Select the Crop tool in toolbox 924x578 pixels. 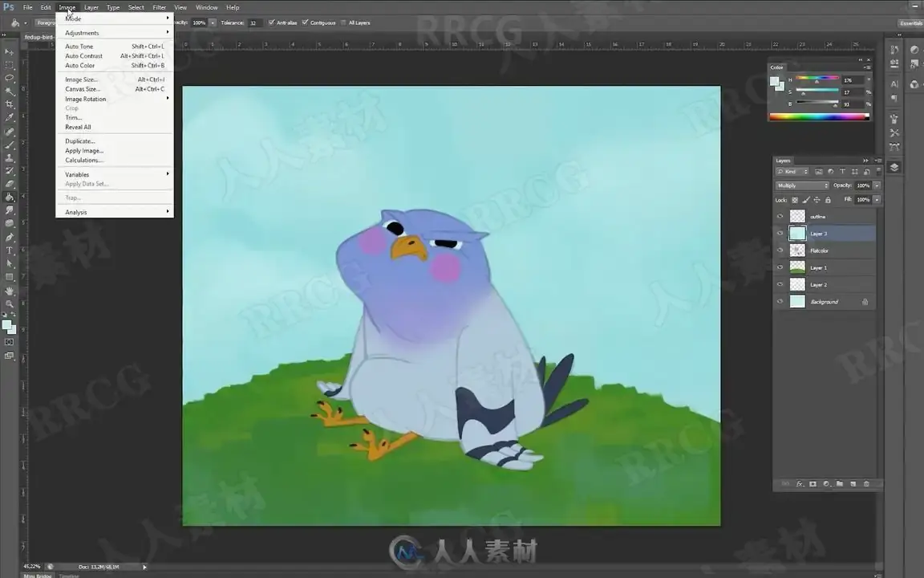(10, 104)
